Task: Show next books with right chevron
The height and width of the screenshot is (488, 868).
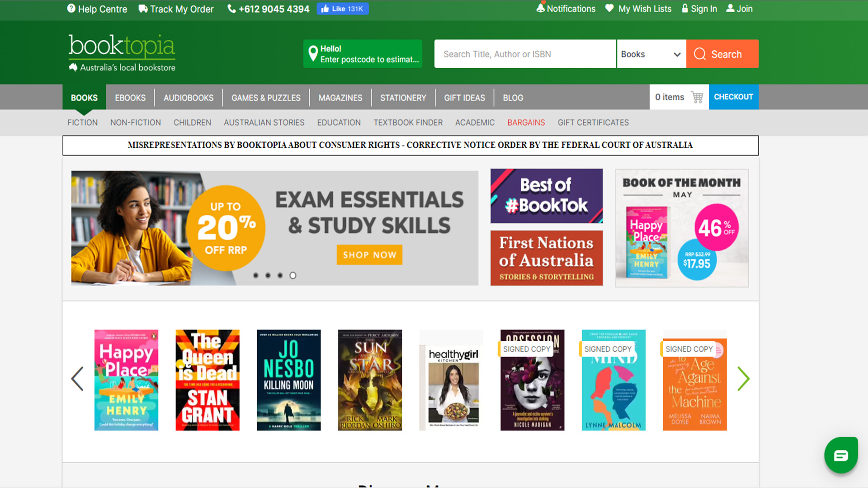Action: (743, 379)
